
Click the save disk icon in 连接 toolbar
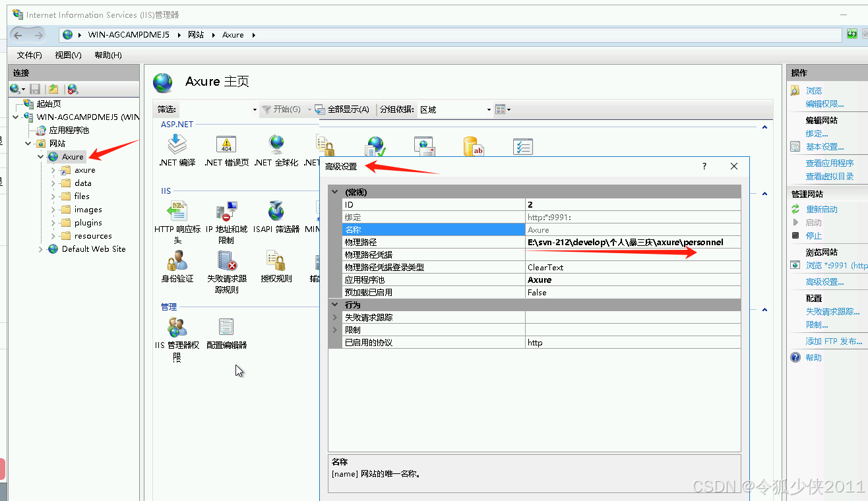[x=35, y=89]
